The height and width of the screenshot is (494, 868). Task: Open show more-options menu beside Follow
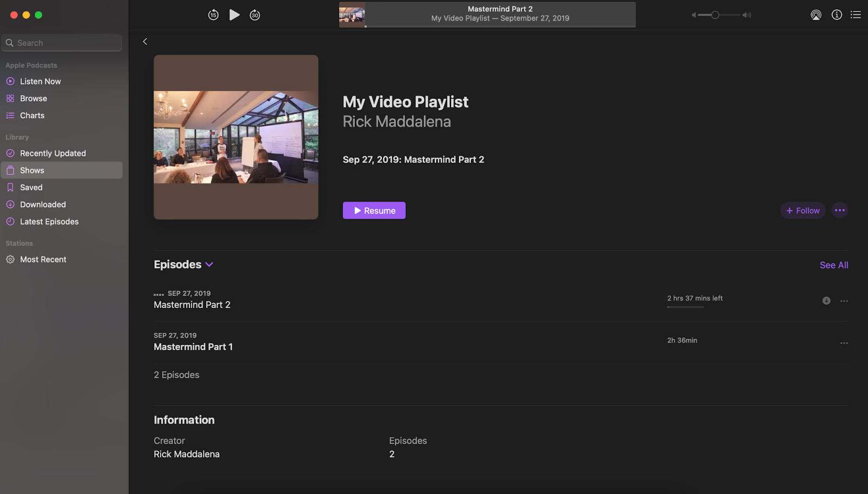pyautogui.click(x=840, y=210)
